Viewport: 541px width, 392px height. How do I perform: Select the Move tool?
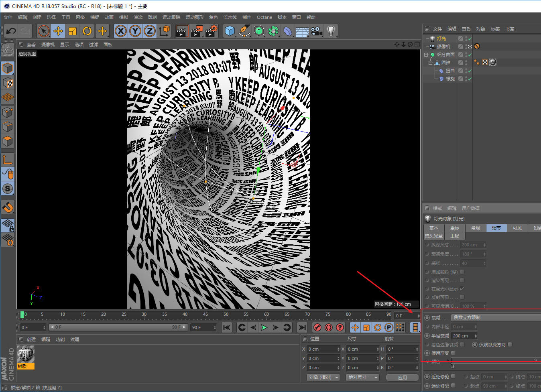(x=58, y=31)
